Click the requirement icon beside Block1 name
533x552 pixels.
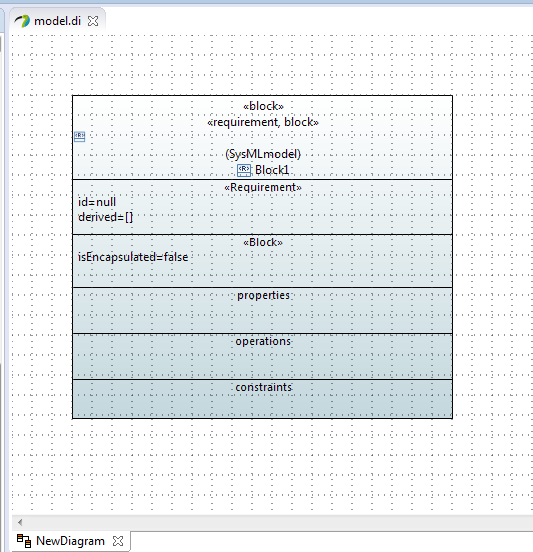[244, 170]
